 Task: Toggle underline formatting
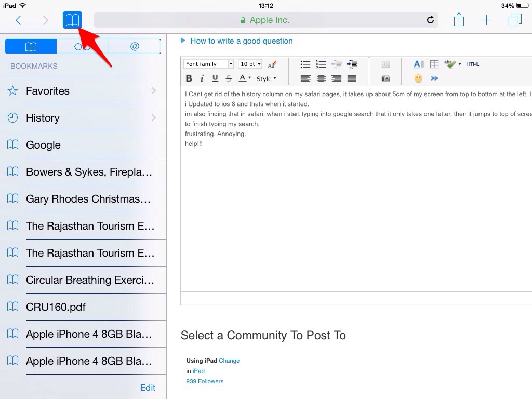click(215, 78)
